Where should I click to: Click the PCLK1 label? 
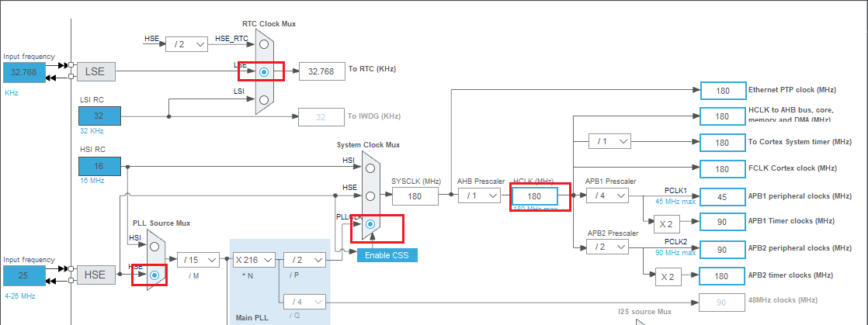[x=676, y=191]
